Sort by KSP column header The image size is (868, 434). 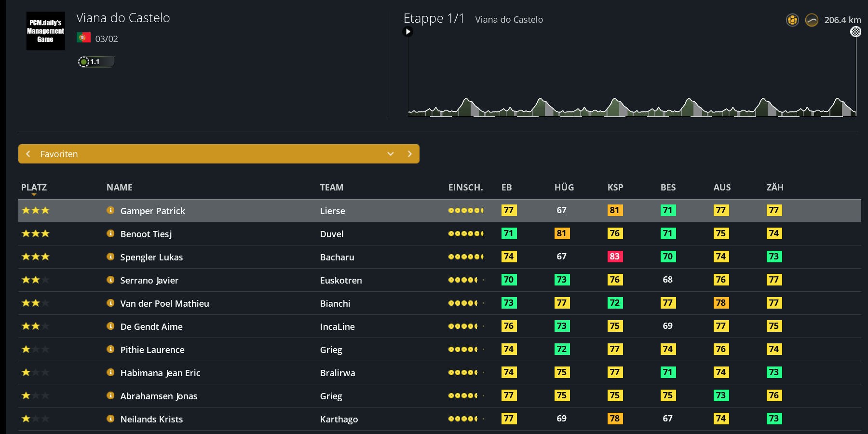coord(615,188)
